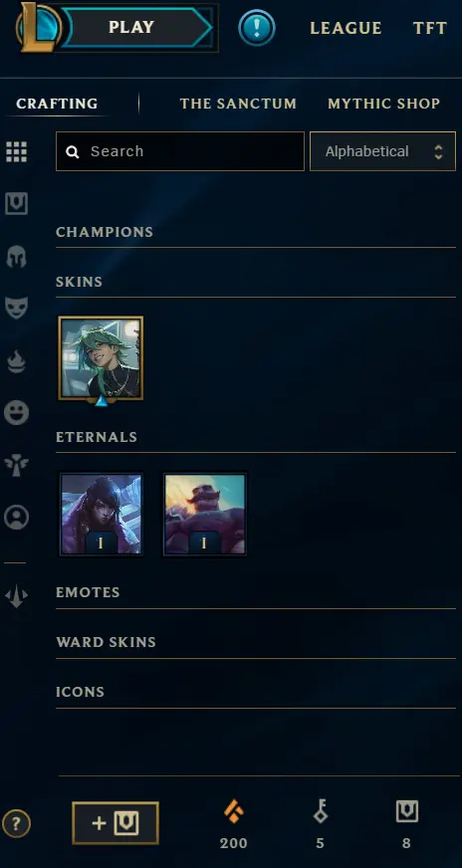Select the all-items grid filter icon
The image size is (462, 868).
tap(17, 151)
